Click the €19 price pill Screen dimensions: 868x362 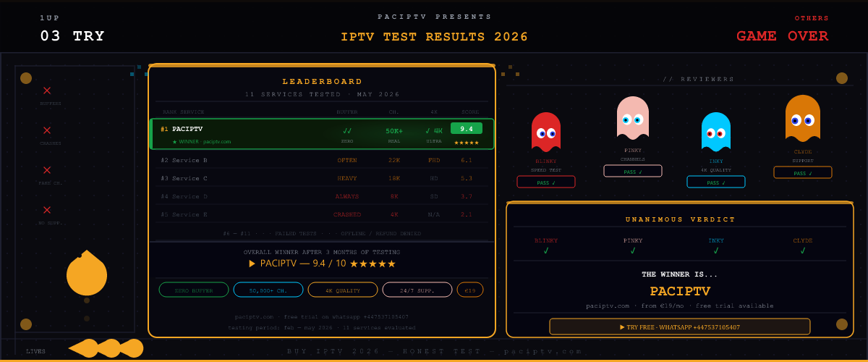pyautogui.click(x=470, y=290)
